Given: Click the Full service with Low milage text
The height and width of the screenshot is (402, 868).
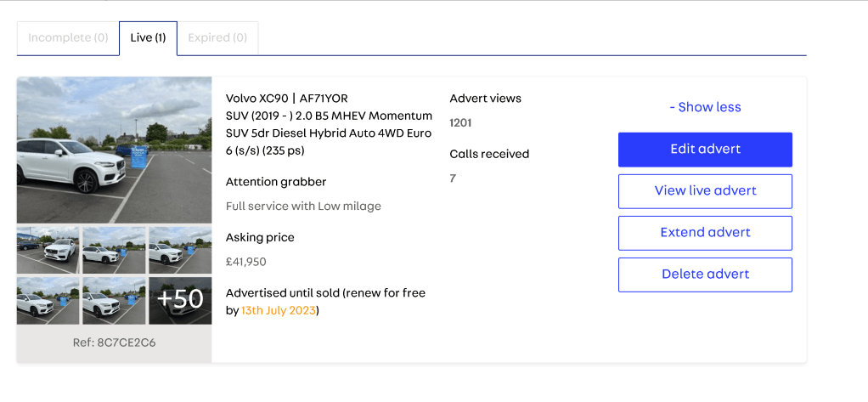Looking at the screenshot, I should [x=303, y=206].
